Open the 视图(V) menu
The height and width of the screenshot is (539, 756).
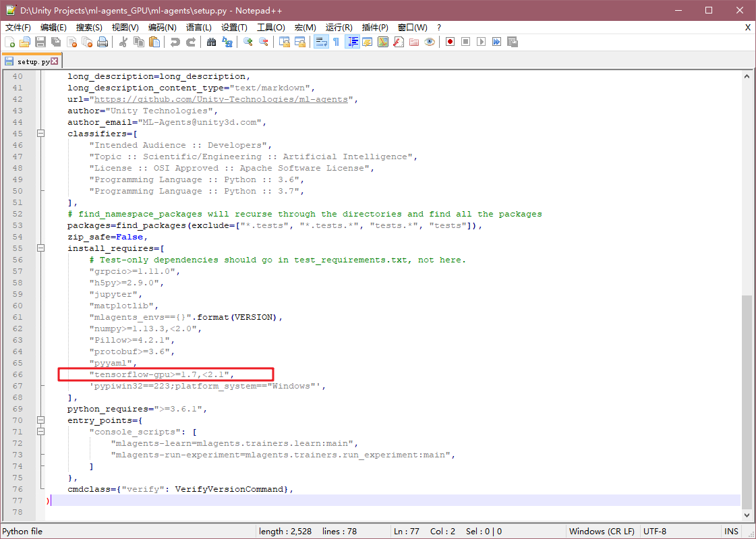pyautogui.click(x=125, y=28)
